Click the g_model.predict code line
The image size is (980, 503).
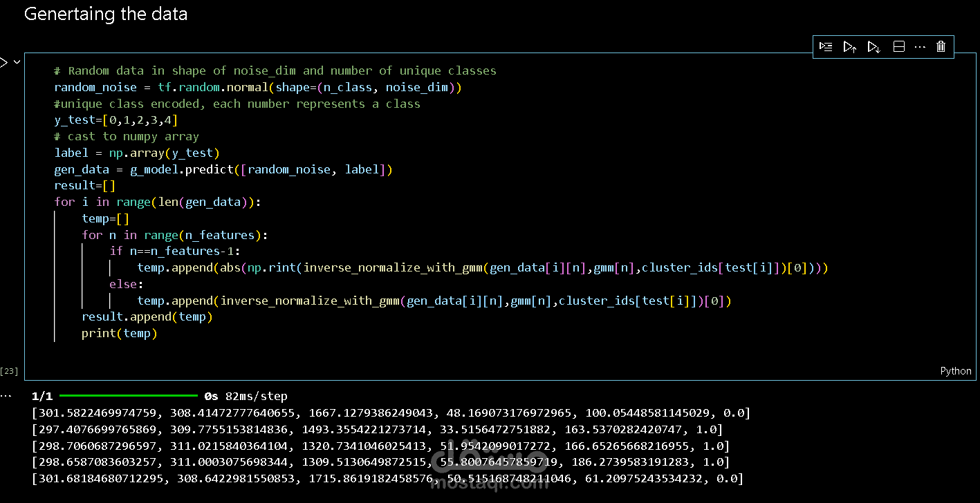[x=223, y=169]
